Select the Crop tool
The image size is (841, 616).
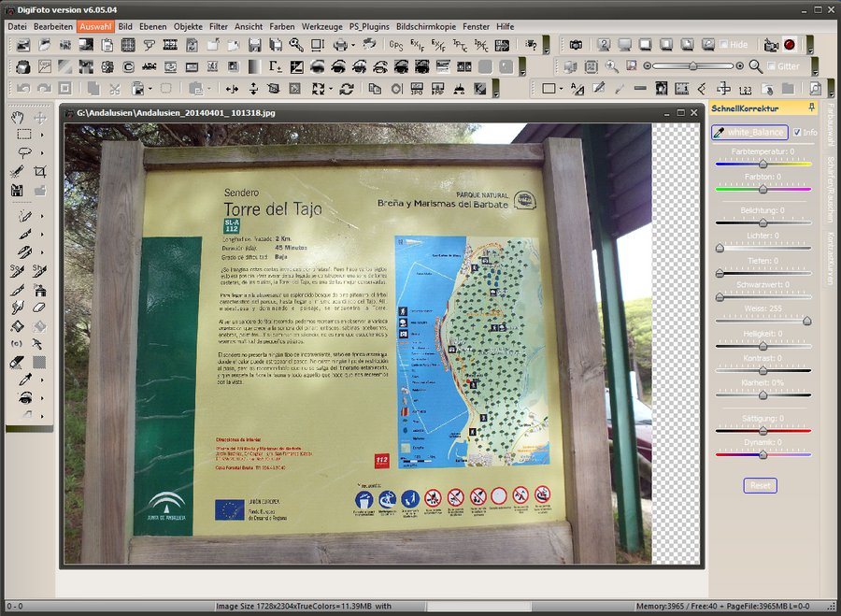point(39,172)
